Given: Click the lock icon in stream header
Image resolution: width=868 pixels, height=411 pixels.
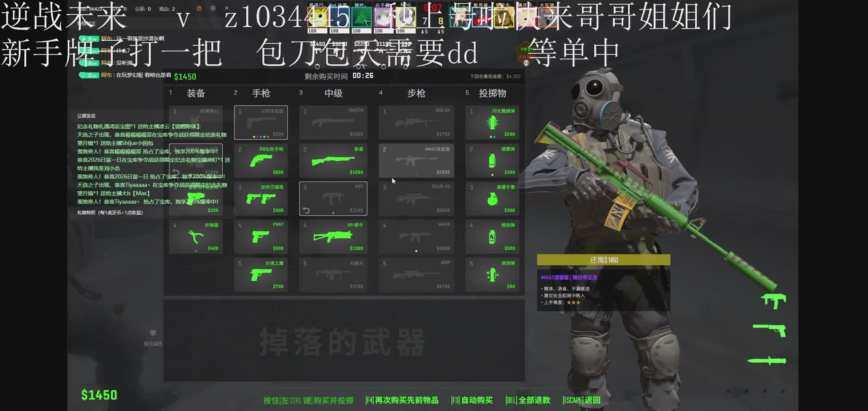Looking at the screenshot, I should (x=199, y=8).
